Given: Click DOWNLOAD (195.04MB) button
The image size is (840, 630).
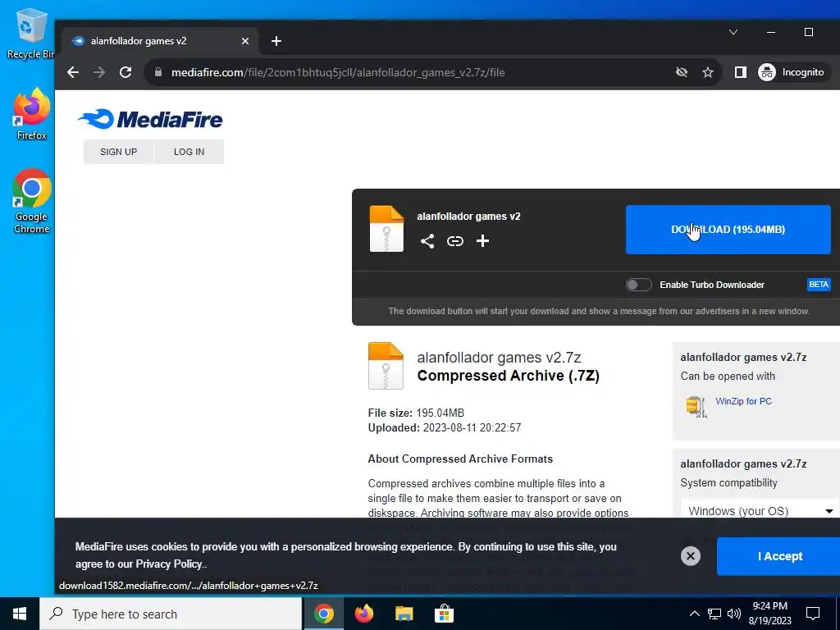Looking at the screenshot, I should [x=728, y=230].
